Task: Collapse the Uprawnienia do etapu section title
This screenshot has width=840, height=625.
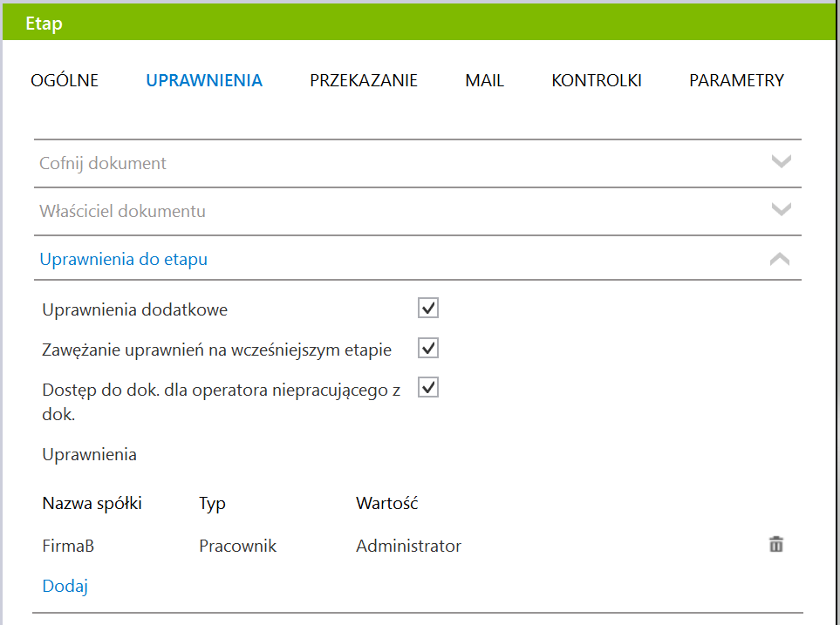Action: point(124,259)
